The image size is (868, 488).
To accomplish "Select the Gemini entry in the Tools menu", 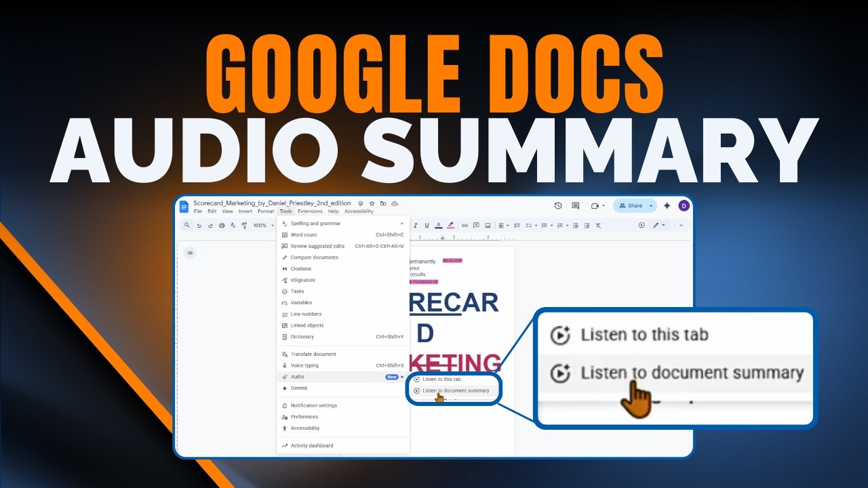I will [343, 388].
